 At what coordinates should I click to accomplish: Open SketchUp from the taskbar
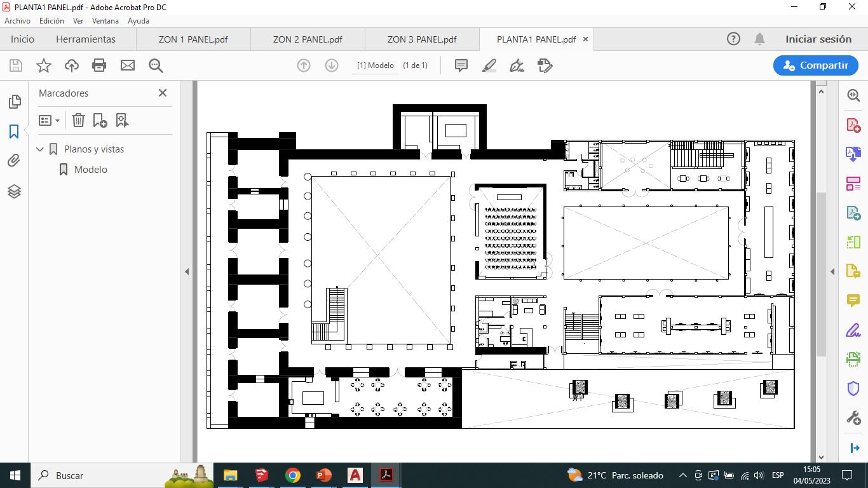pos(262,475)
